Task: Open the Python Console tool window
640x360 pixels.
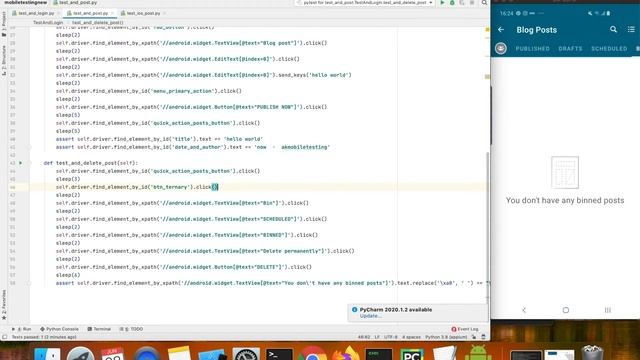Action: pyautogui.click(x=59, y=329)
